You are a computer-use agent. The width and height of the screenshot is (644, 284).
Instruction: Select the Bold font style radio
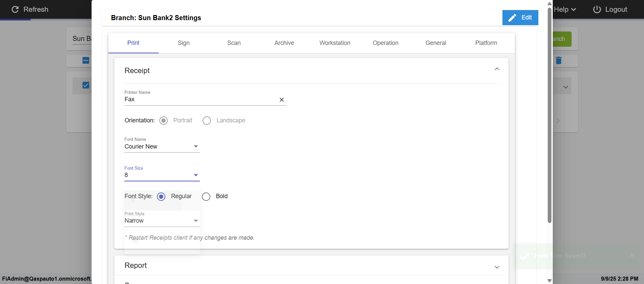pyautogui.click(x=206, y=196)
